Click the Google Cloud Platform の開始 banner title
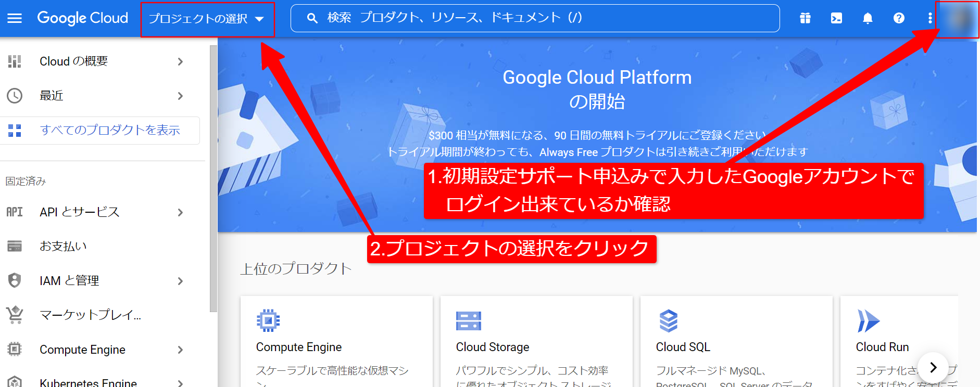The width and height of the screenshot is (980, 387). tap(597, 89)
